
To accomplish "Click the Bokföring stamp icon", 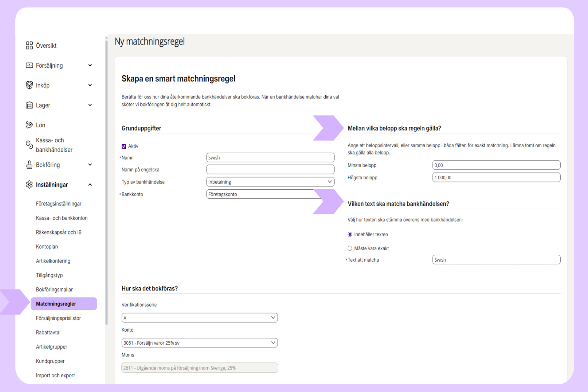I will pyautogui.click(x=29, y=165).
